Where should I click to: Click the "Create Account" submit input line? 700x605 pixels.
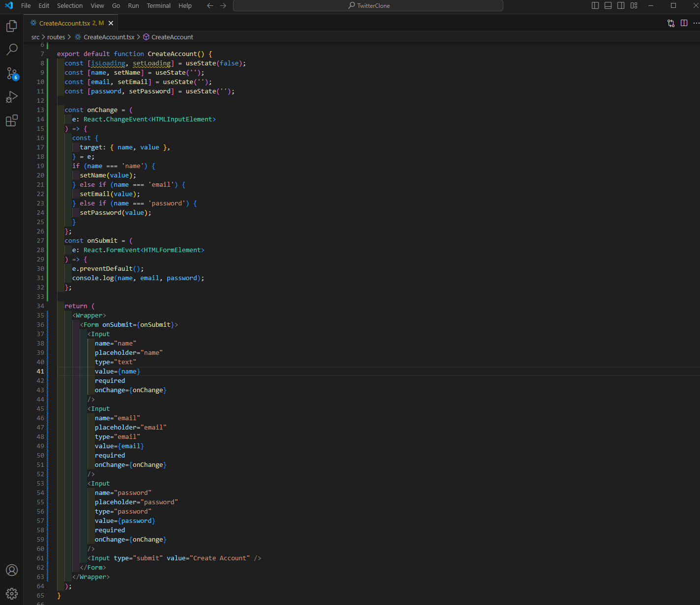tap(175, 558)
